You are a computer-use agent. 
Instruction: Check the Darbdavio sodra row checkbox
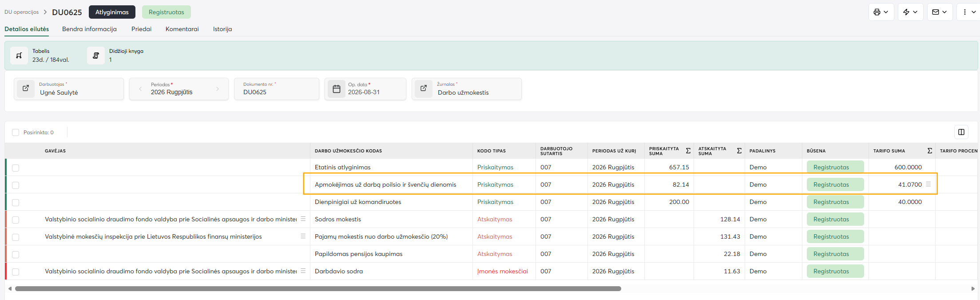tap(16, 272)
